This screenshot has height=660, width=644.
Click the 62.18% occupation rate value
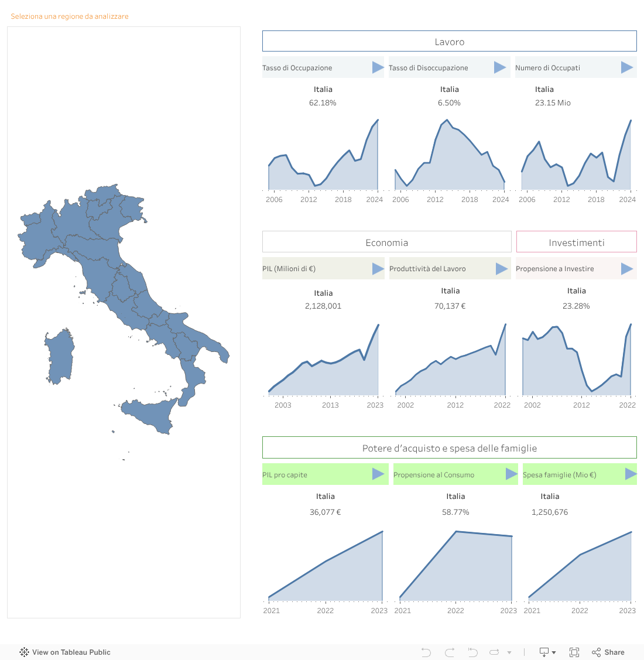pos(323,102)
